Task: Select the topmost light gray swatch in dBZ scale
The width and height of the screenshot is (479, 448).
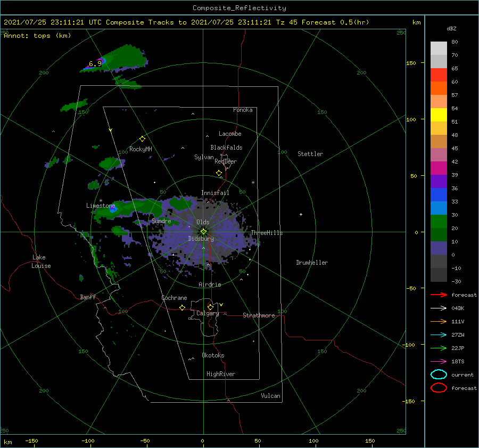Action: click(439, 48)
